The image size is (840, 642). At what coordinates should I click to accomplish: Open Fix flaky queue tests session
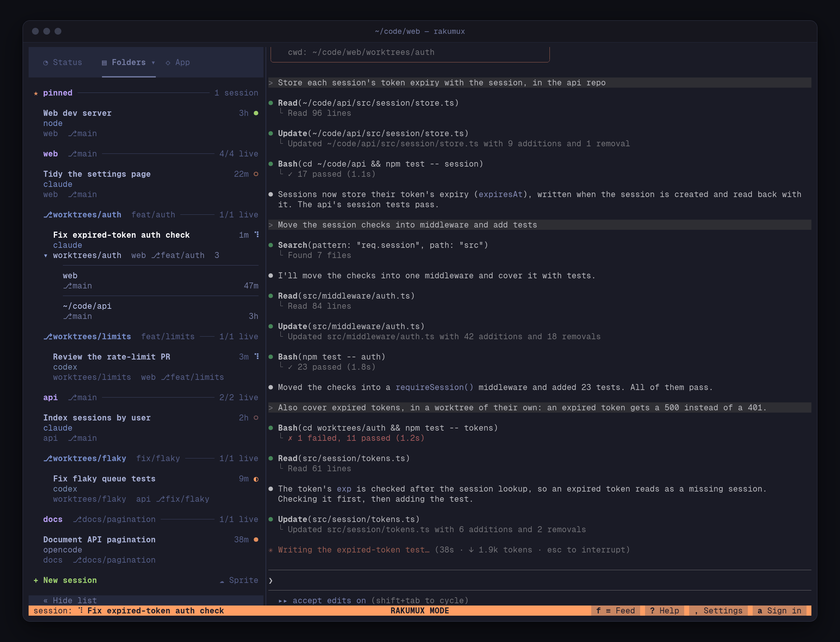(x=146, y=489)
